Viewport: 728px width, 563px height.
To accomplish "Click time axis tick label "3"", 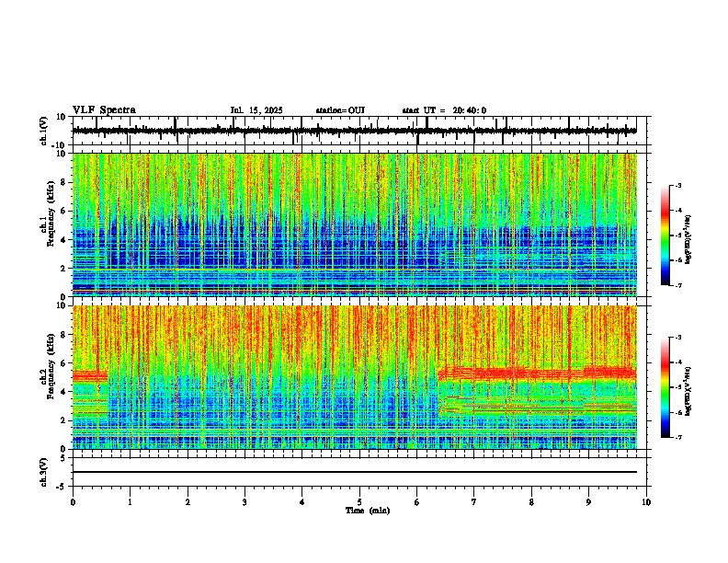I will tap(245, 502).
